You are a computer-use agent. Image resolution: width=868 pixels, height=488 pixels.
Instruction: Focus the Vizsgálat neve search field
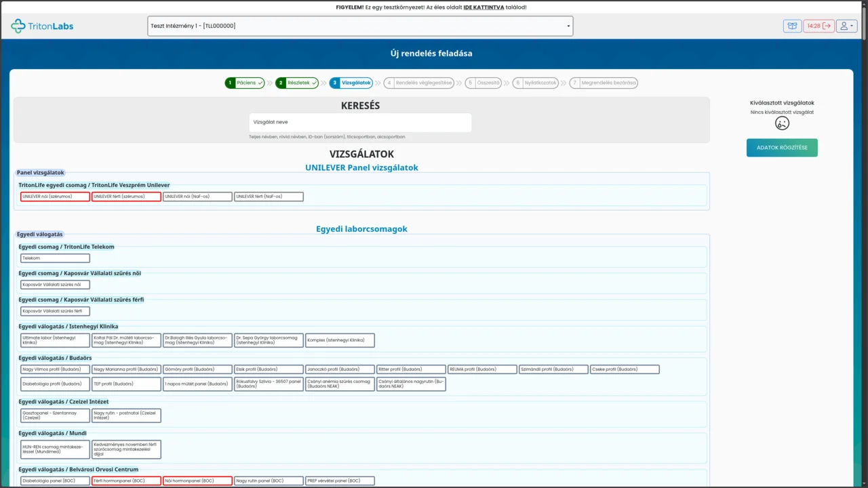(360, 122)
